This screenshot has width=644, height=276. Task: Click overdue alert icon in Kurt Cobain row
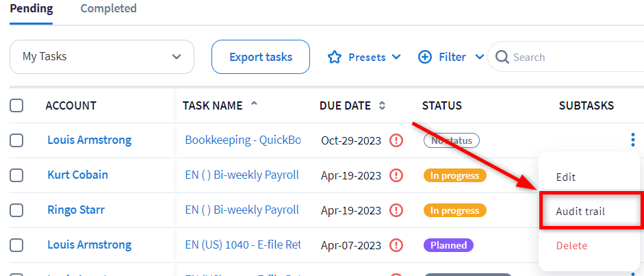point(396,175)
